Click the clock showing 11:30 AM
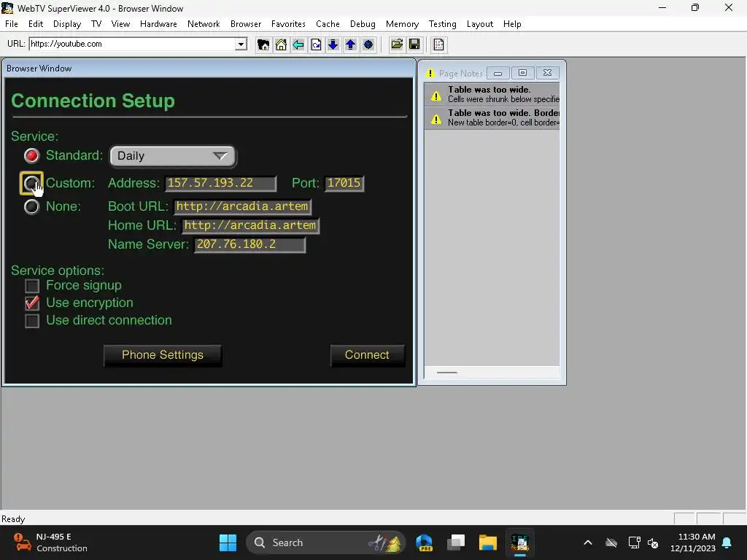Image resolution: width=747 pixels, height=560 pixels. click(x=693, y=542)
